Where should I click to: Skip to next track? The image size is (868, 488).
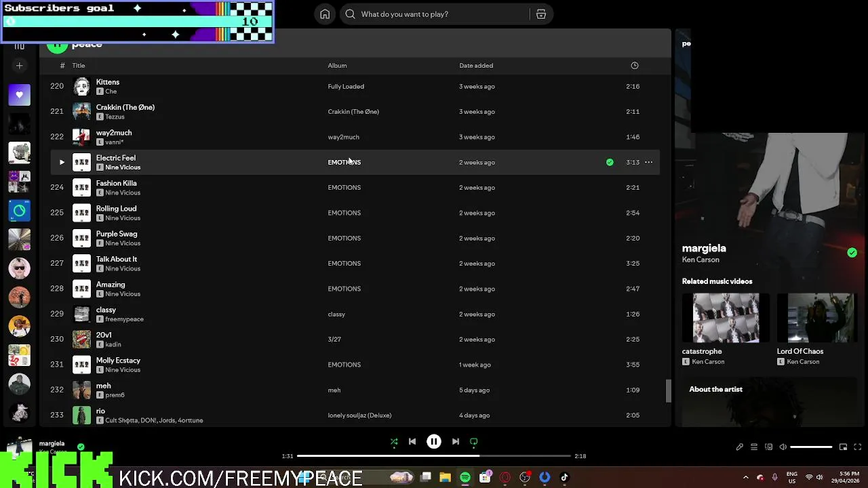(456, 442)
